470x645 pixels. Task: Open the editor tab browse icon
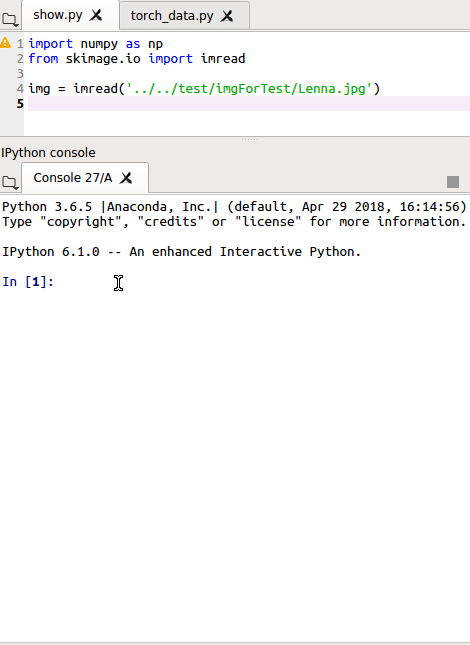(x=10, y=19)
